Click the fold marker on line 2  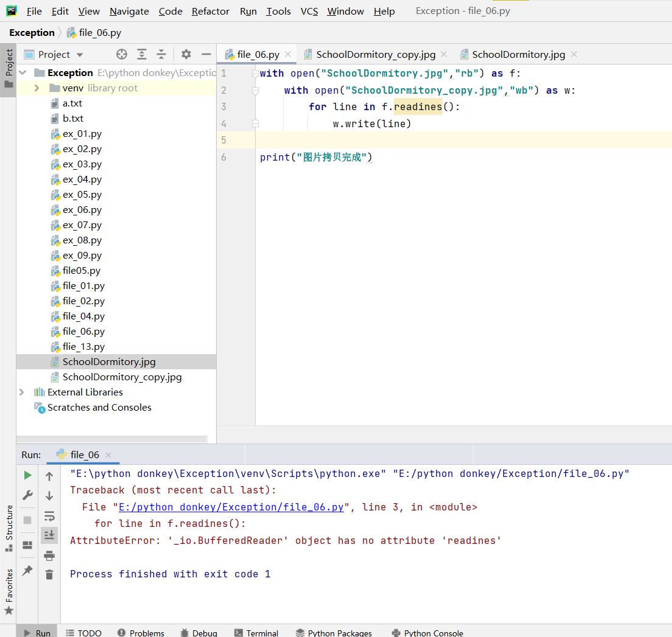[256, 91]
